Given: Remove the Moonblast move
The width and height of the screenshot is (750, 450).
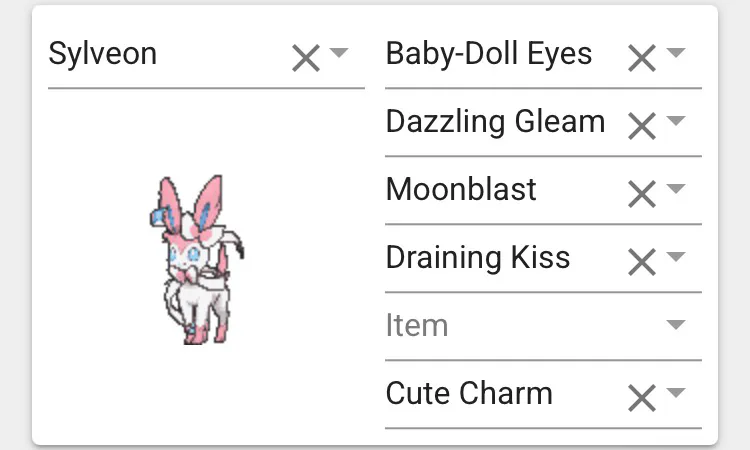Looking at the screenshot, I should coord(641,194).
